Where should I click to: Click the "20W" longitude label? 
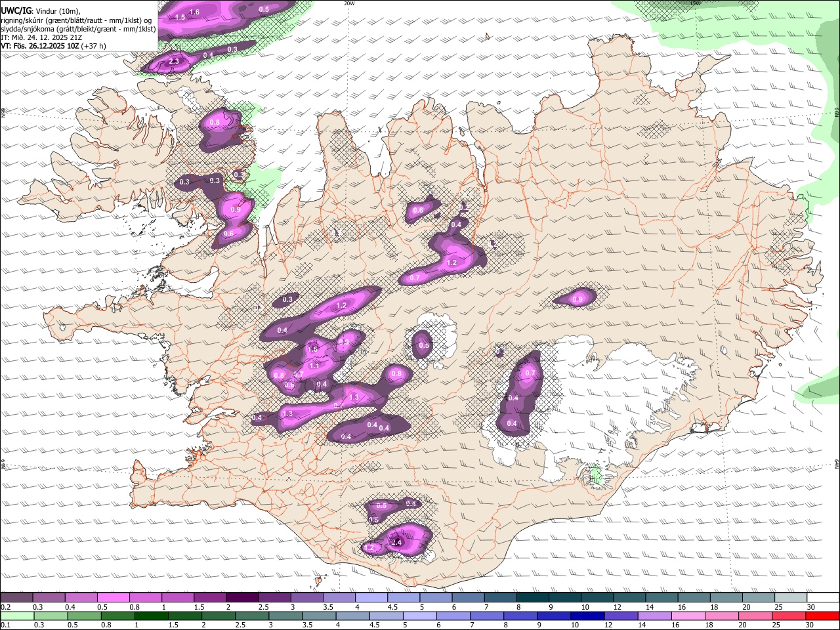coord(349,3)
